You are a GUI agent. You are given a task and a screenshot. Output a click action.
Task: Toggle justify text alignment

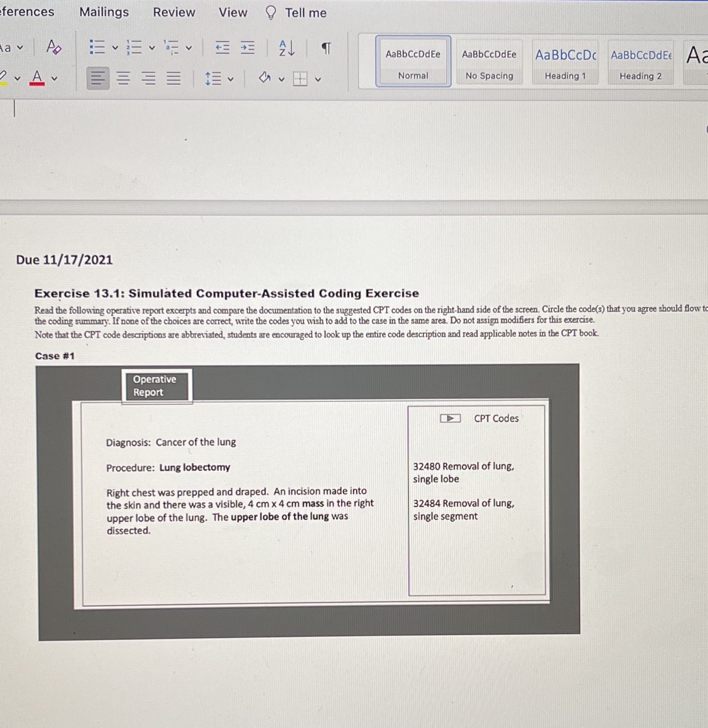pos(173,78)
